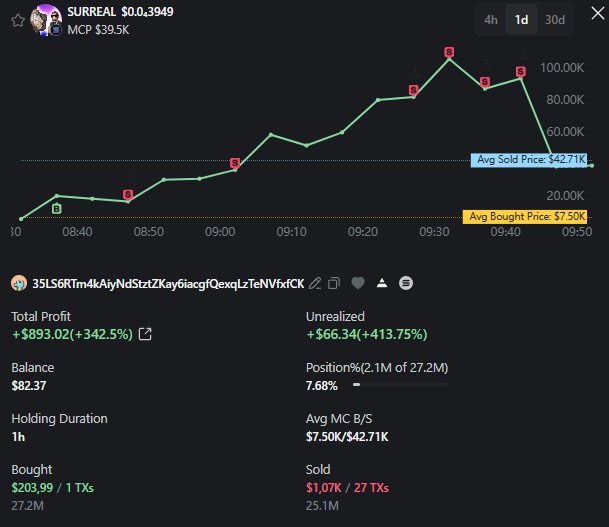This screenshot has height=527, width=609.
Task: Switch chart to 30d timeframe
Action: (x=554, y=20)
